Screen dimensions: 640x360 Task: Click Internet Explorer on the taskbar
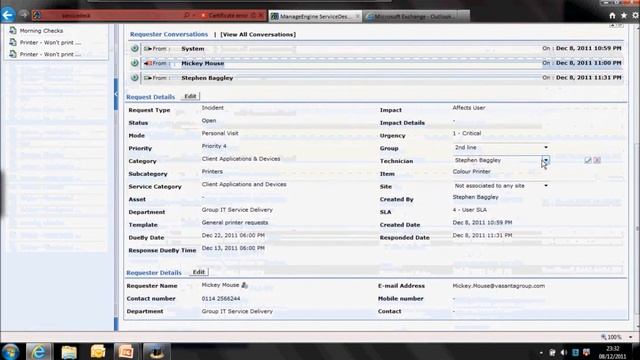(x=39, y=351)
